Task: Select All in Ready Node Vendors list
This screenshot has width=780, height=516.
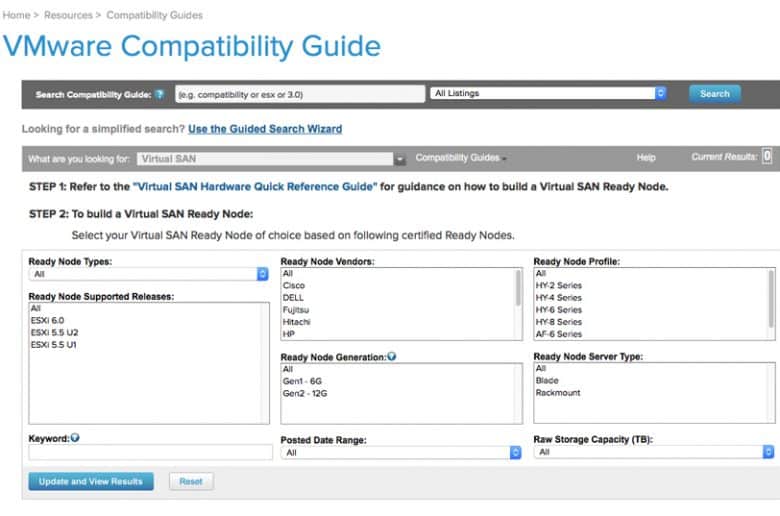Action: click(x=288, y=273)
